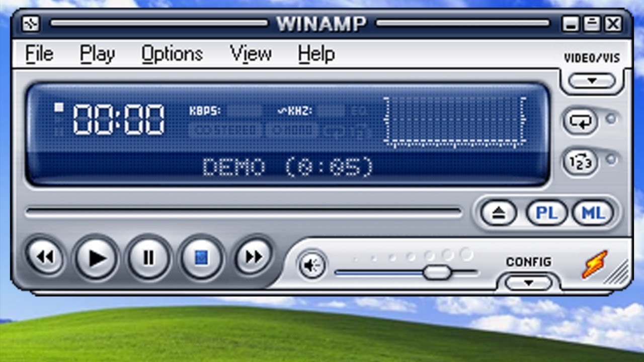Image resolution: width=644 pixels, height=362 pixels.
Task: Mute audio with the speaker icon
Action: click(312, 265)
